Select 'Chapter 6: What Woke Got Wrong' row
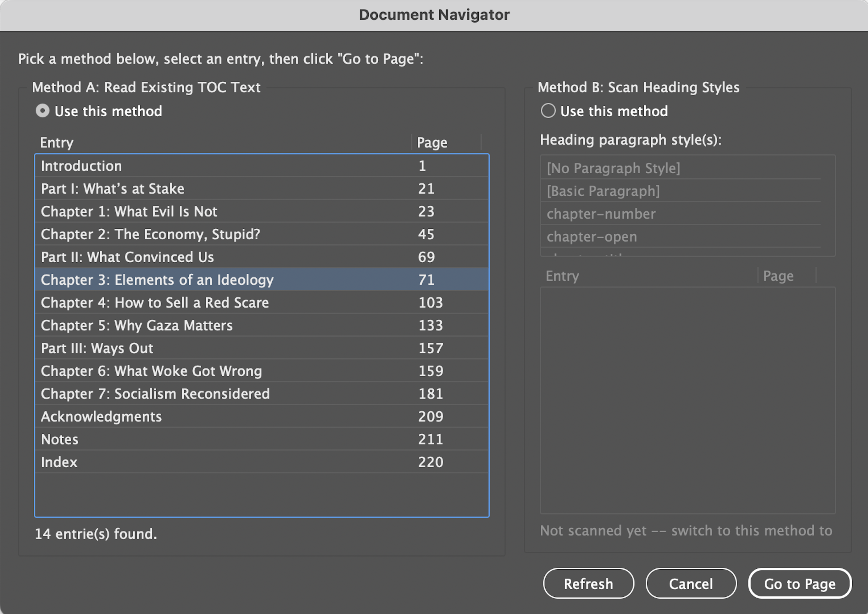 click(262, 371)
